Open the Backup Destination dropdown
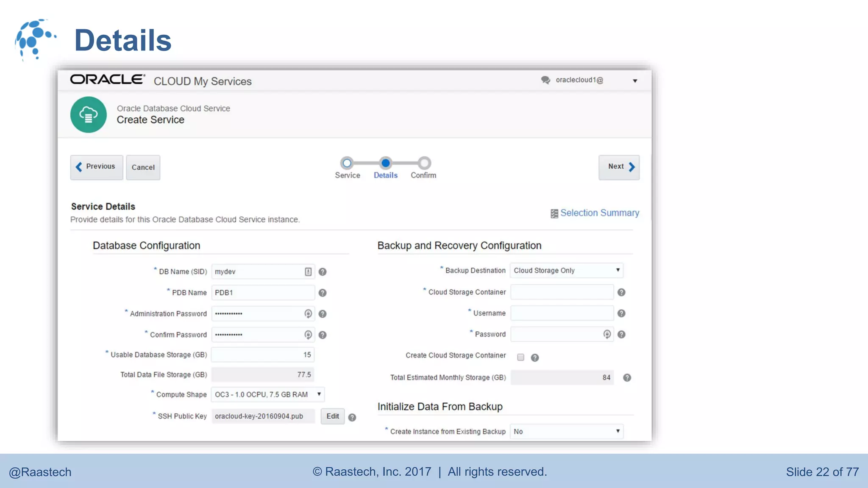The height and width of the screenshot is (488, 868). (566, 271)
